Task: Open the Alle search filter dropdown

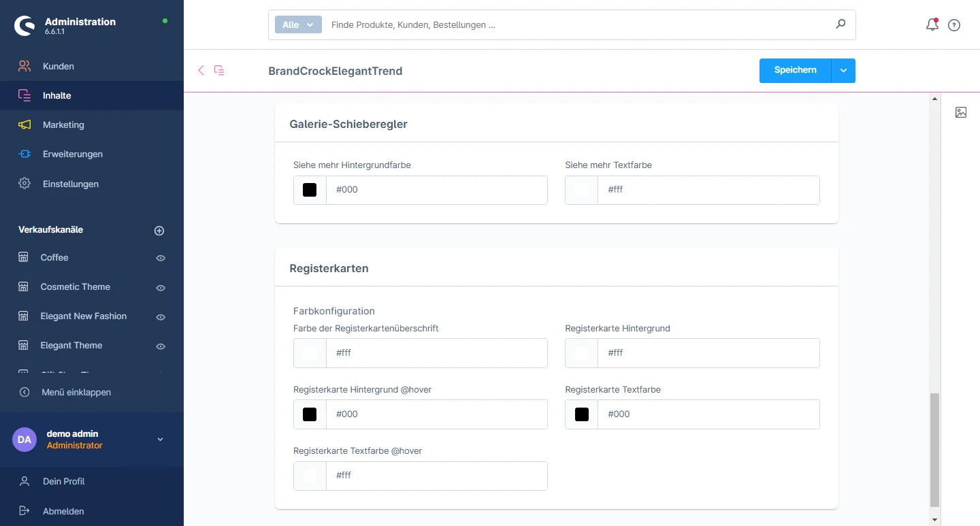Action: coord(297,24)
